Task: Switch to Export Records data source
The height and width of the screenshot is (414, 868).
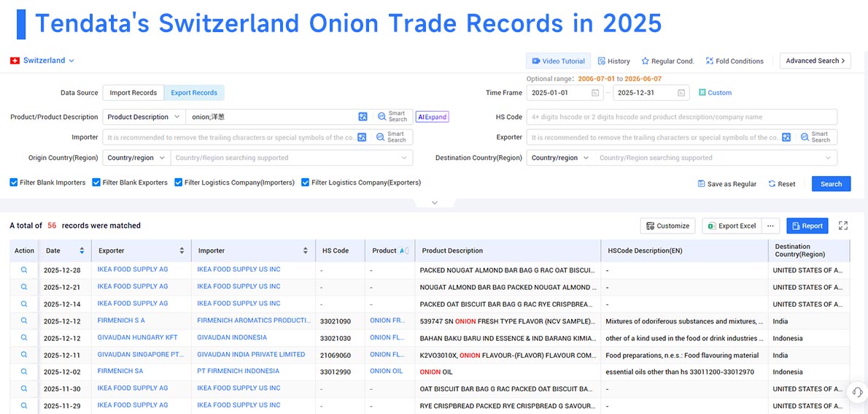Action: coord(194,93)
